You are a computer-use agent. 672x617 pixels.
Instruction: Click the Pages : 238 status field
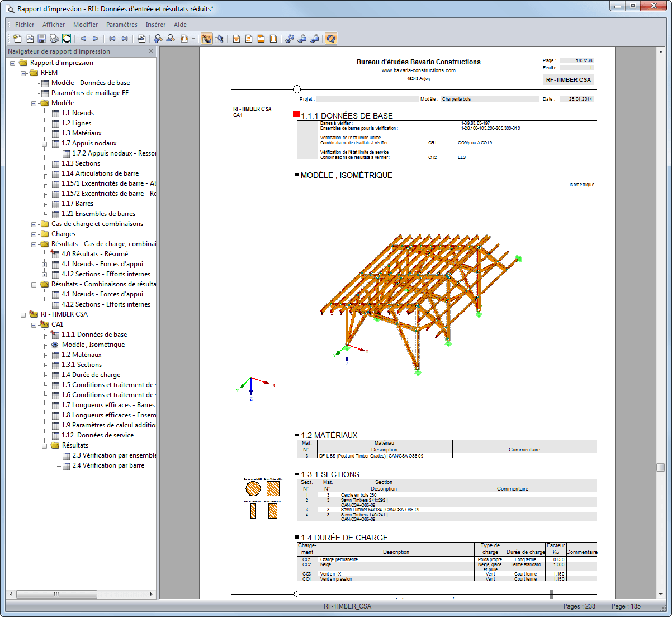point(579,606)
